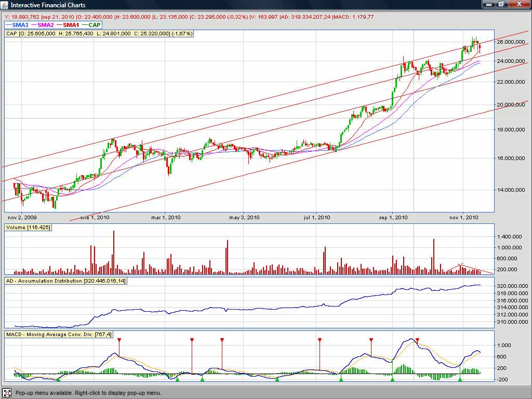This screenshot has width=532, height=399.
Task: Click the CAP open-high-low-close info label
Action: click(x=99, y=34)
